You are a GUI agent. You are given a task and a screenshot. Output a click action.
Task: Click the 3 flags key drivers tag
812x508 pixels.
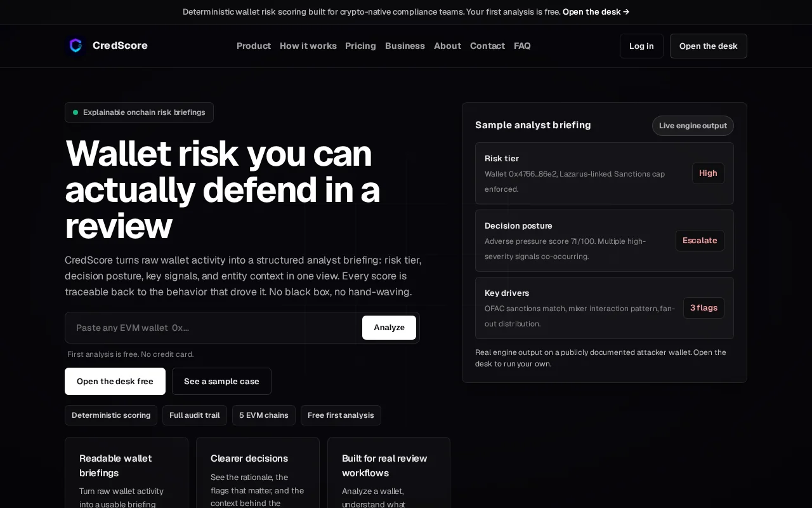pos(704,308)
